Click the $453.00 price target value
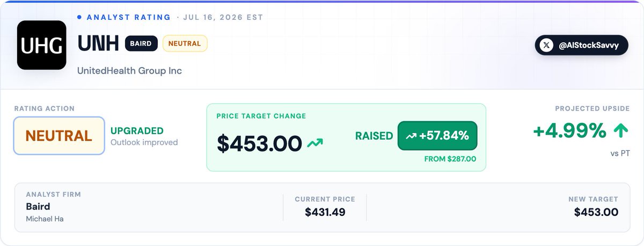Screen dimensions: 644x246 coord(259,143)
